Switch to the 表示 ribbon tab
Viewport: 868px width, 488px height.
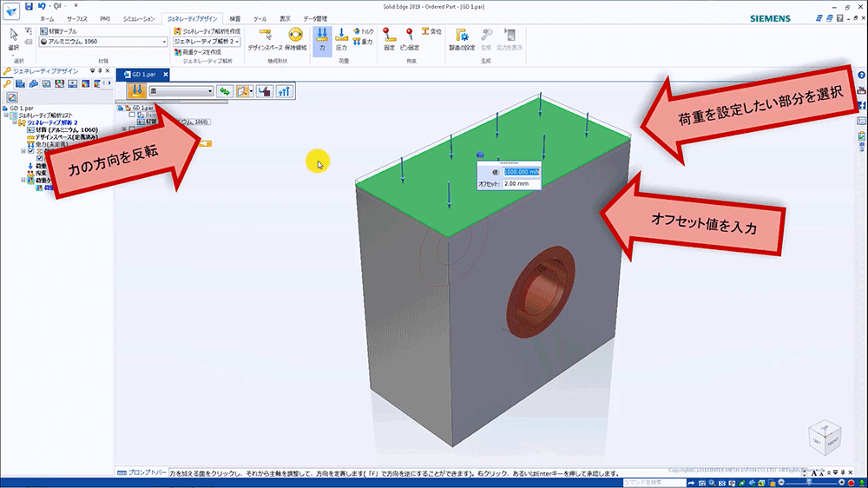pos(285,19)
